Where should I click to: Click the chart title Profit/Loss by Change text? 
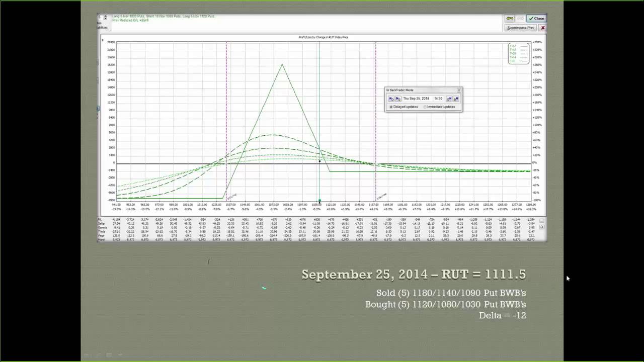[323, 37]
